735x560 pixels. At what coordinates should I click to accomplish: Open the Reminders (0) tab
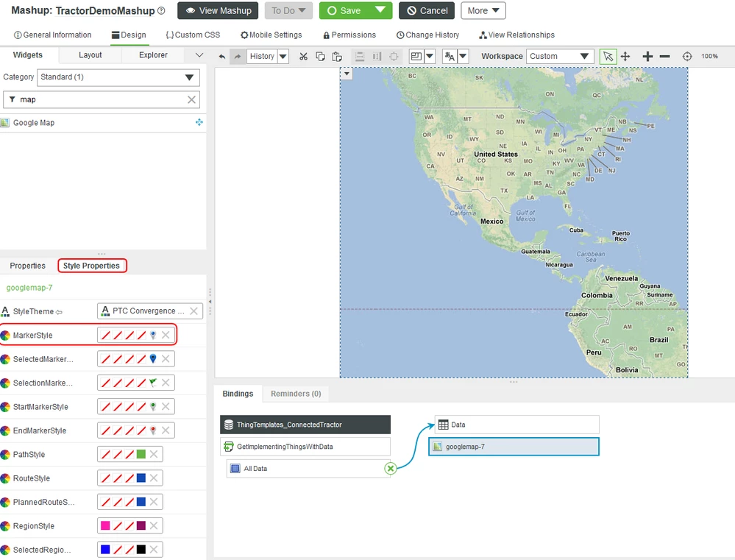(296, 394)
